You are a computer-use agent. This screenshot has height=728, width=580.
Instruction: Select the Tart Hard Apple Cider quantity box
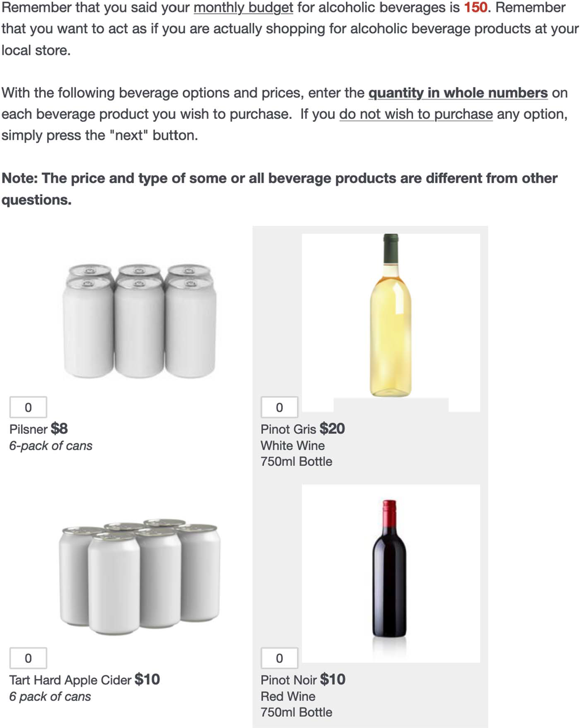point(28,658)
